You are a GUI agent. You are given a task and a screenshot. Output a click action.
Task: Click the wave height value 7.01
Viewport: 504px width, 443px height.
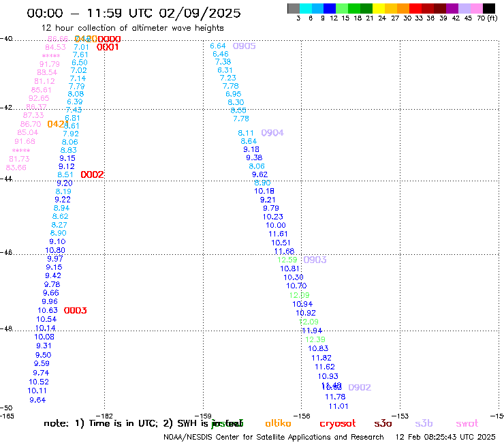[x=81, y=47]
